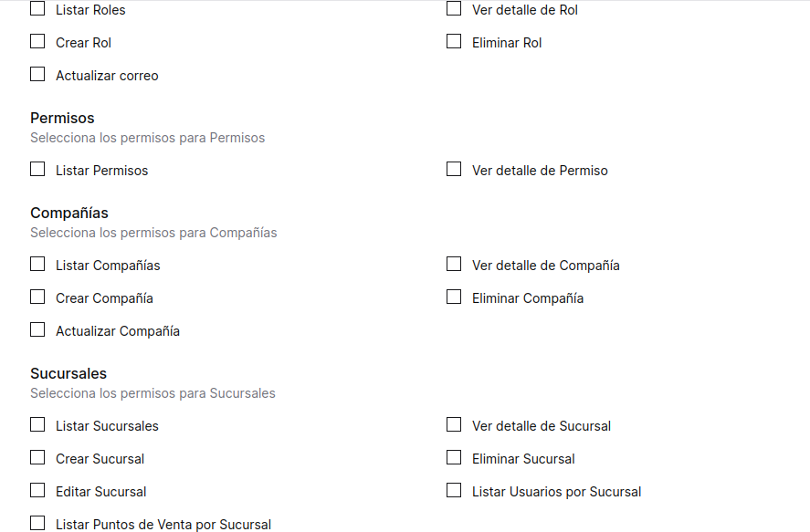
Task: Check the Crear Compañía checkbox
Action: tap(37, 297)
